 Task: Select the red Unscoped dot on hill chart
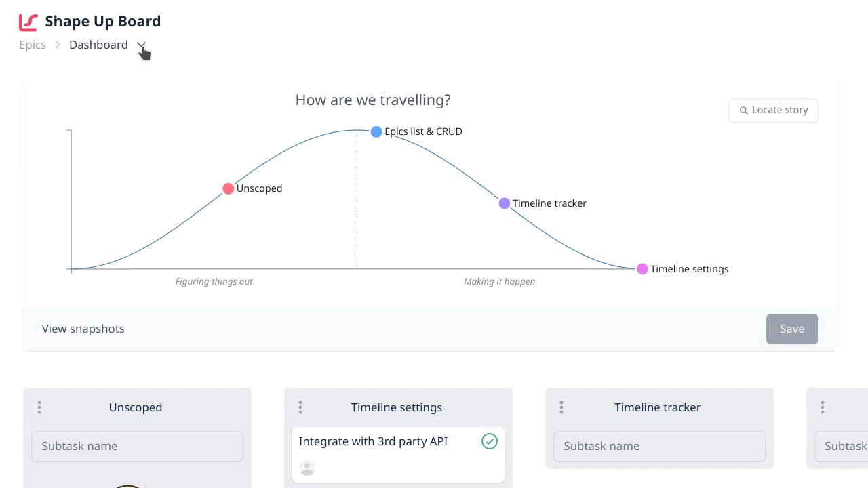(229, 188)
